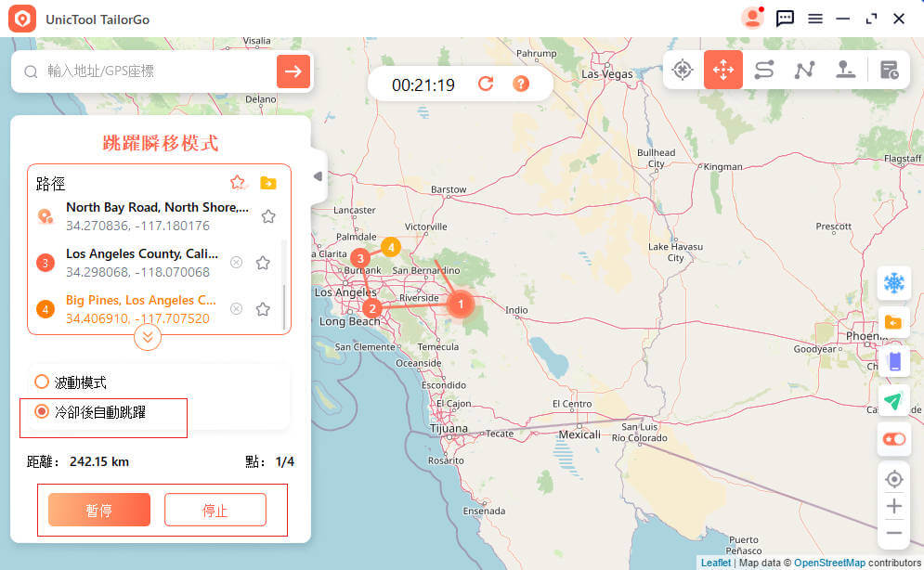Recenter map with the locate target icon

[x=894, y=479]
